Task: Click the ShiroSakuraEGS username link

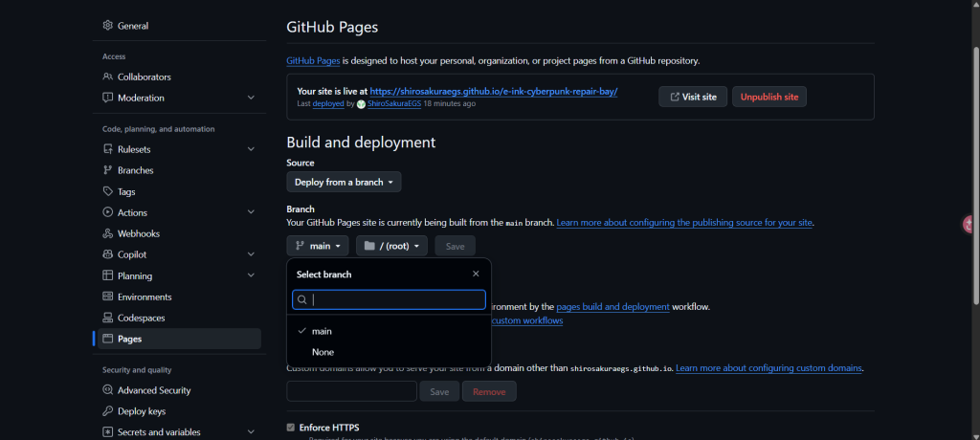Action: 393,103
